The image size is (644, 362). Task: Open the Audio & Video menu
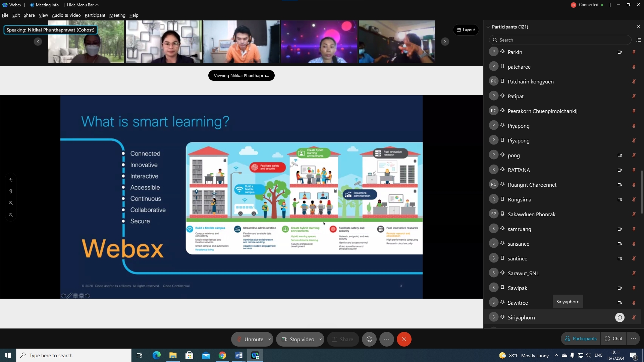[66, 15]
